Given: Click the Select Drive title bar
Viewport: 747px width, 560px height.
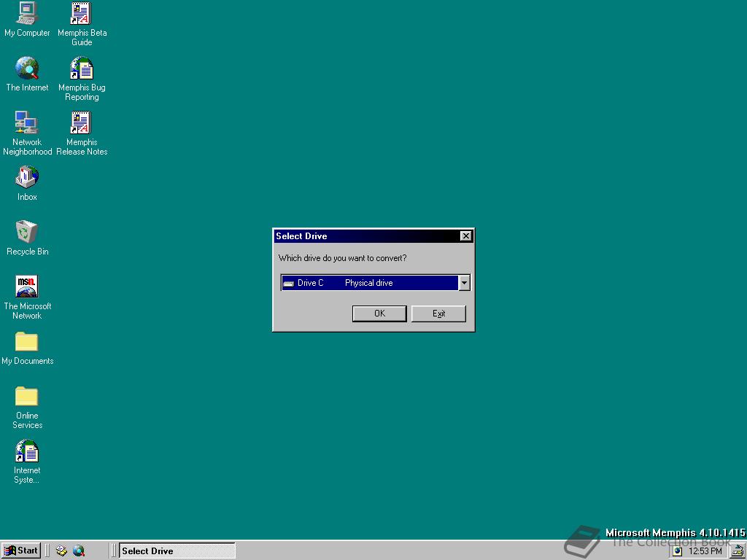Looking at the screenshot, I should pos(367,236).
